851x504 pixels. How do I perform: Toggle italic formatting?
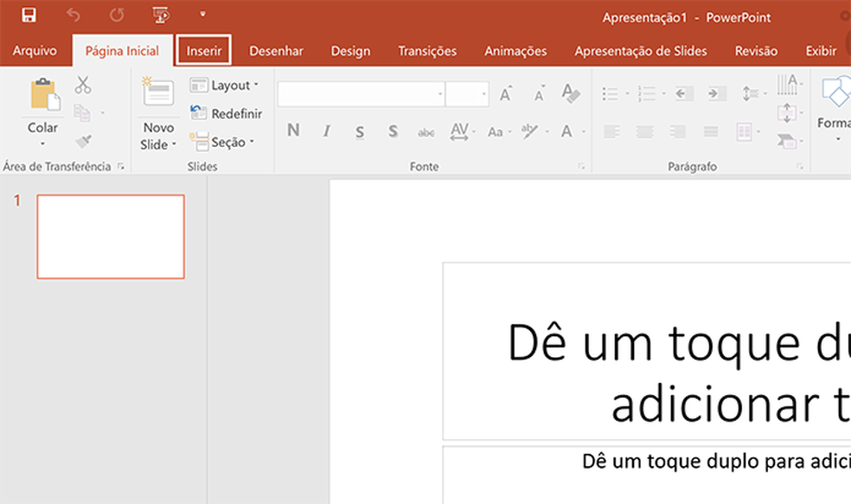(326, 131)
